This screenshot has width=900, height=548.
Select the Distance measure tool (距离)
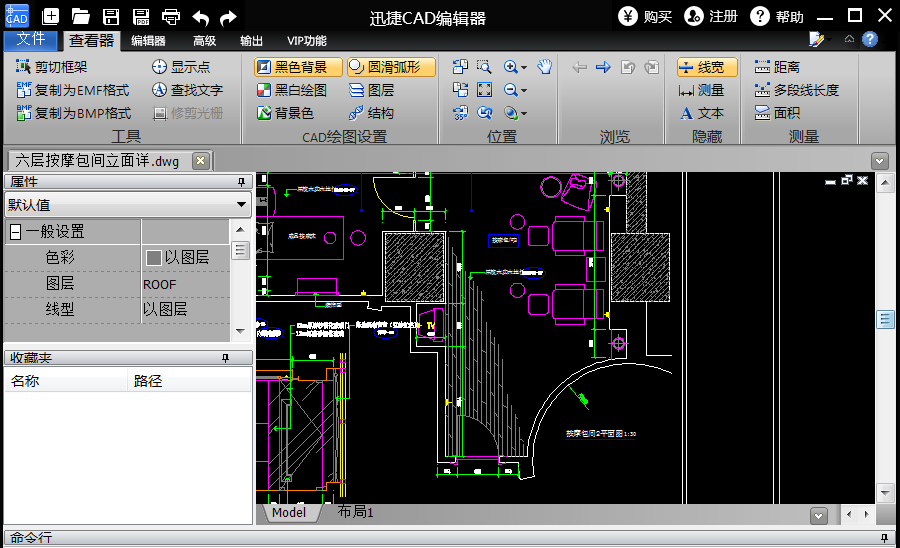pos(777,67)
